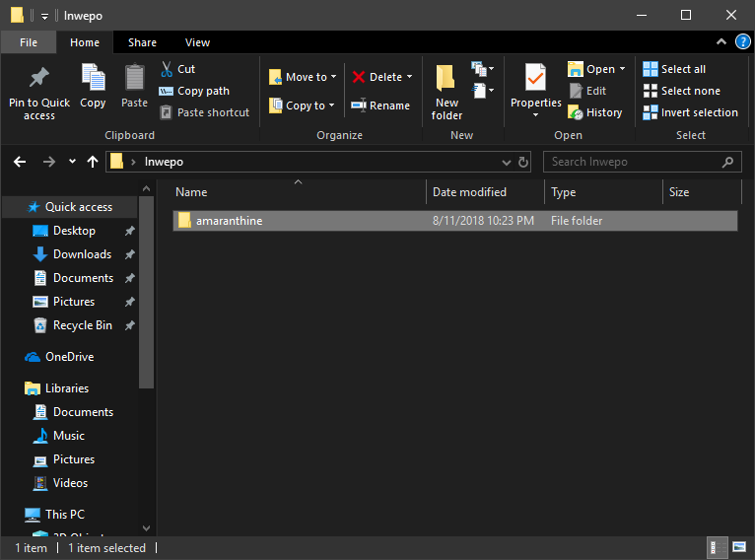
Task: Switch to details view in status bar
Action: click(717, 547)
